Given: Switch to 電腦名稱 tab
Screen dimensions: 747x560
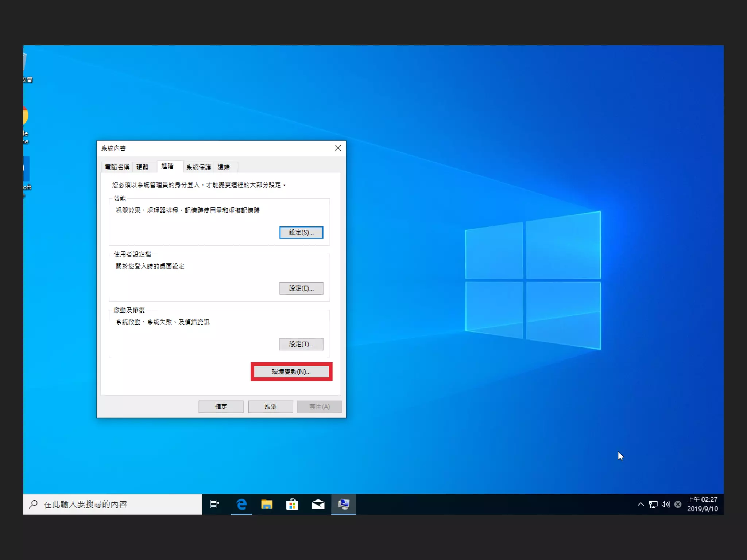Looking at the screenshot, I should (117, 167).
